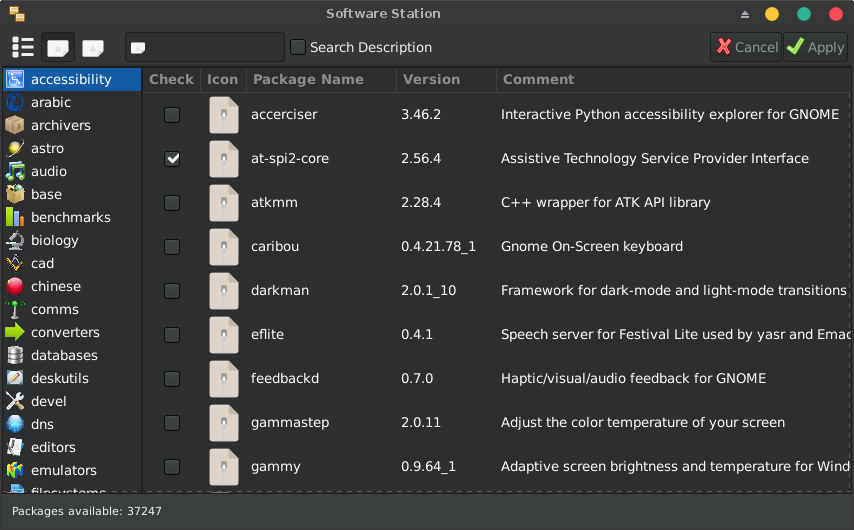854x530 pixels.
Task: Select the accessibility category icon
Action: click(x=15, y=80)
